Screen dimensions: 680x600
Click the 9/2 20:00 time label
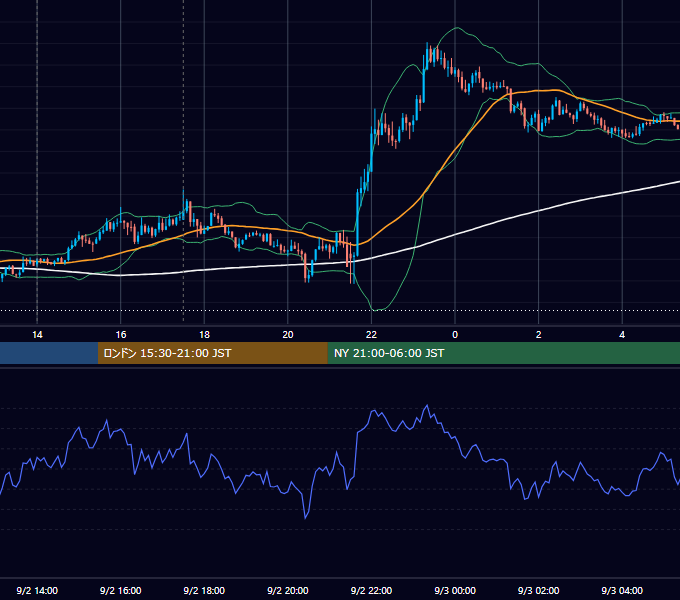click(288, 590)
